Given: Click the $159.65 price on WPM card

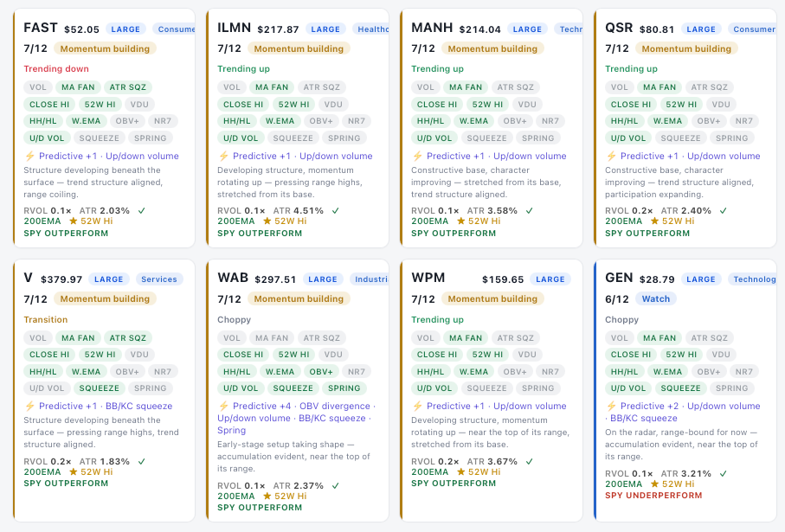Looking at the screenshot, I should tap(503, 279).
